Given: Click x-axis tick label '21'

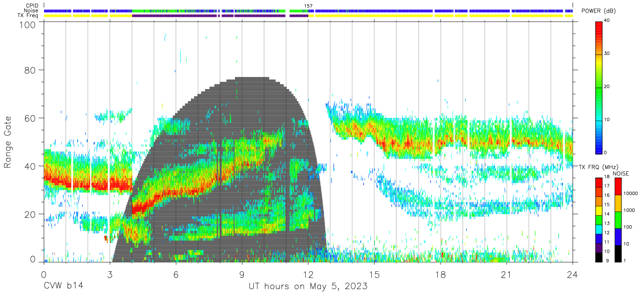Looking at the screenshot, I should 507,274.
